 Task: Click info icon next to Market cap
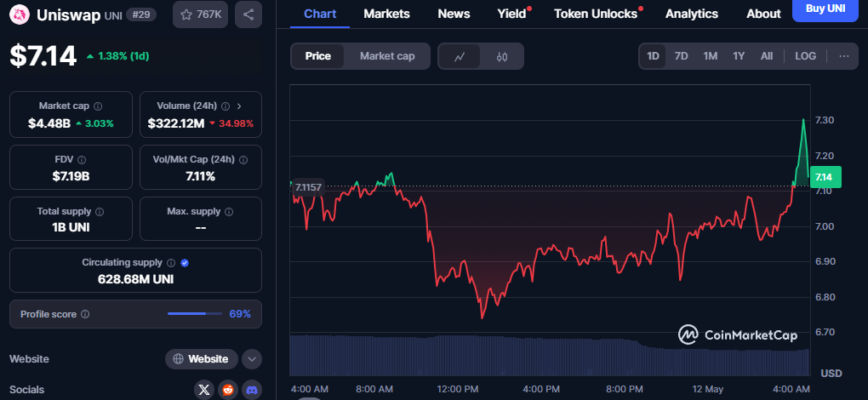[98, 106]
